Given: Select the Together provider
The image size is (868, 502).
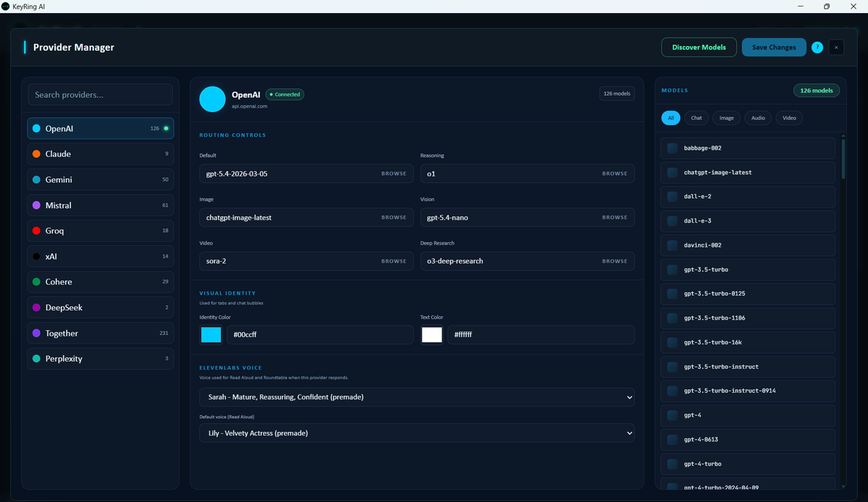Looking at the screenshot, I should pyautogui.click(x=101, y=333).
